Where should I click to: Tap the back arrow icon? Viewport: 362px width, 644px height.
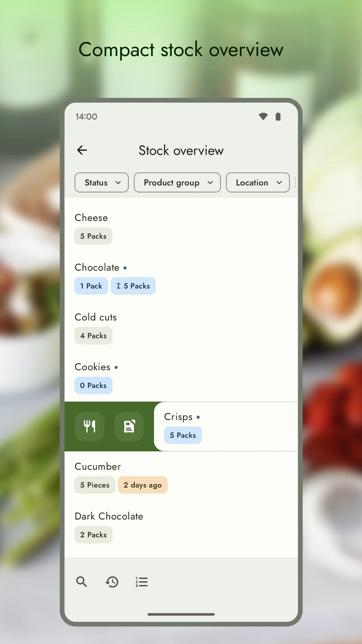coord(82,150)
